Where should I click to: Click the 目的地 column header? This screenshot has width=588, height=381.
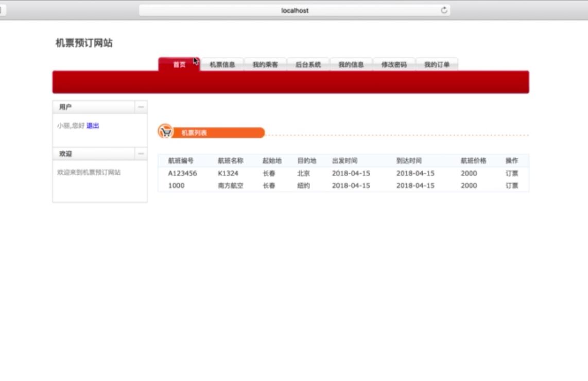click(307, 161)
